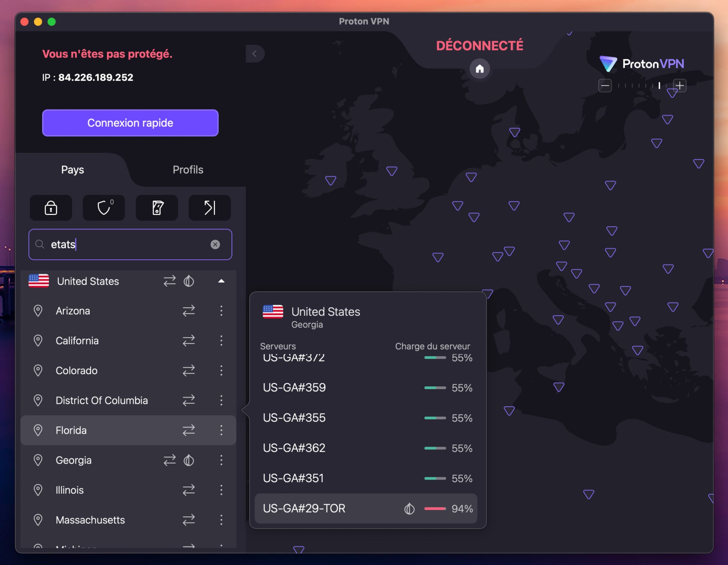Clear the search field with X

coord(215,245)
